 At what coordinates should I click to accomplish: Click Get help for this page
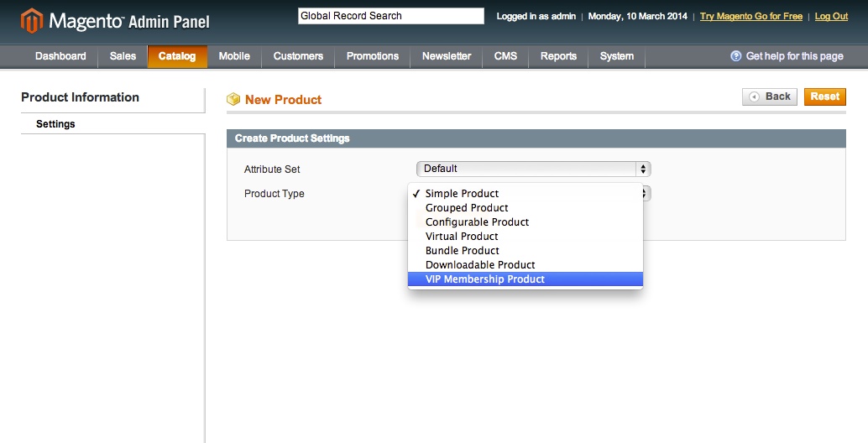794,56
